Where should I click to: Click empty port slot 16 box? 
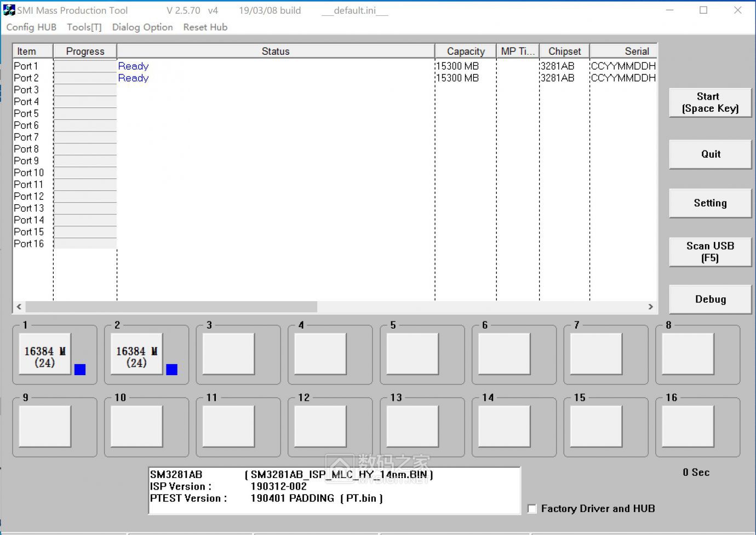(688, 426)
